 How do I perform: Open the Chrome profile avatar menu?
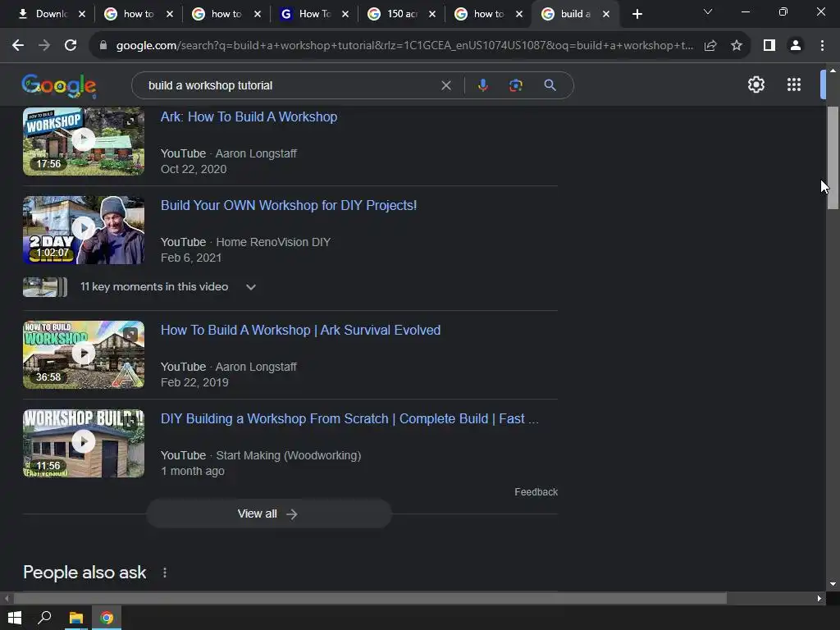(796, 46)
